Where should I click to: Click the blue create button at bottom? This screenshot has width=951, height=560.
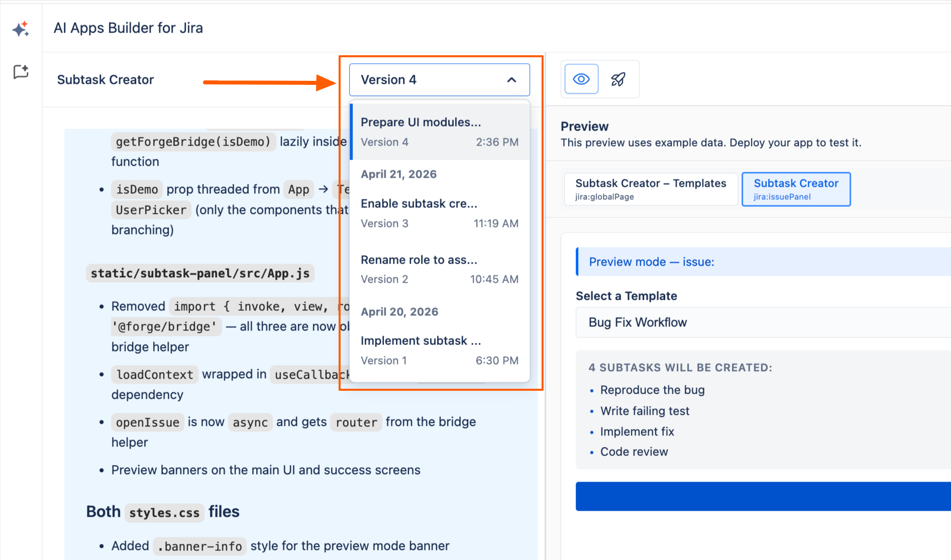click(x=763, y=496)
